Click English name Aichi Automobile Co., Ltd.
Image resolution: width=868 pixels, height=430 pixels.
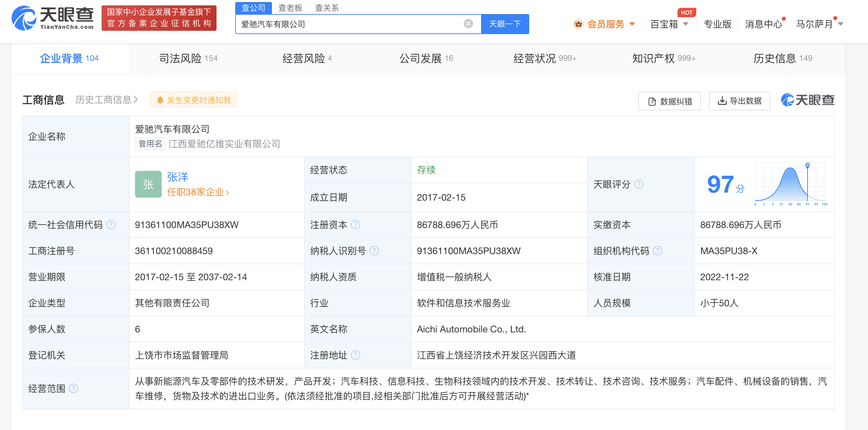tap(471, 329)
